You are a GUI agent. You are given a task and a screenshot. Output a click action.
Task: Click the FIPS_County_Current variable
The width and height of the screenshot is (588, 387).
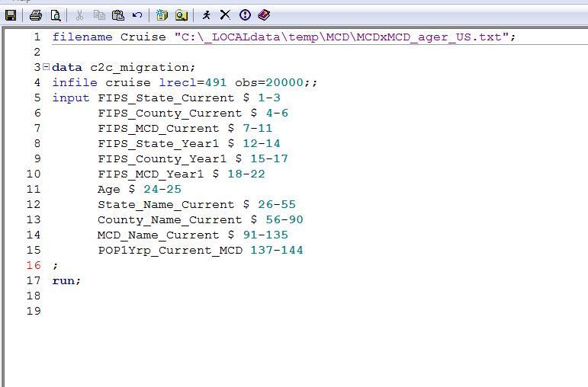pyautogui.click(x=170, y=114)
